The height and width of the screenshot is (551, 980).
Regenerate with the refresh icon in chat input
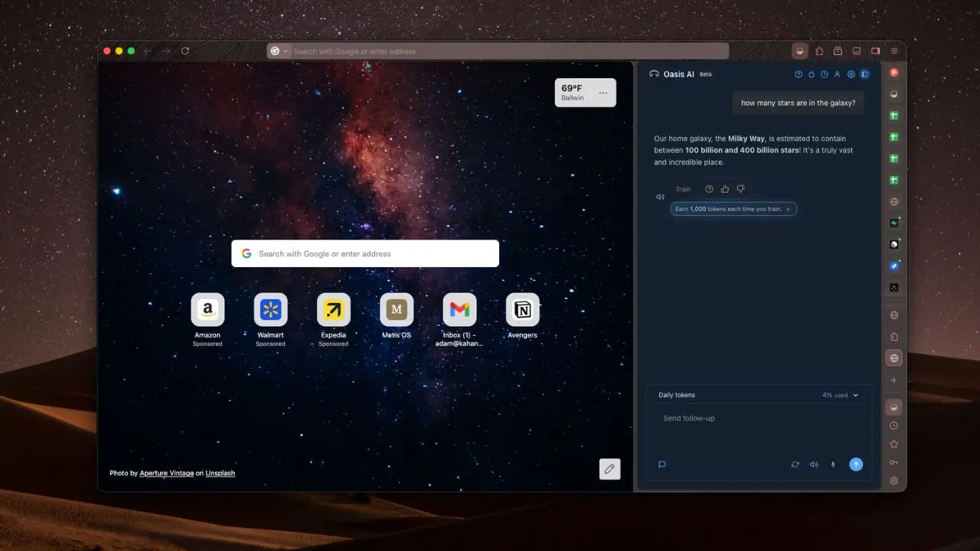click(795, 465)
